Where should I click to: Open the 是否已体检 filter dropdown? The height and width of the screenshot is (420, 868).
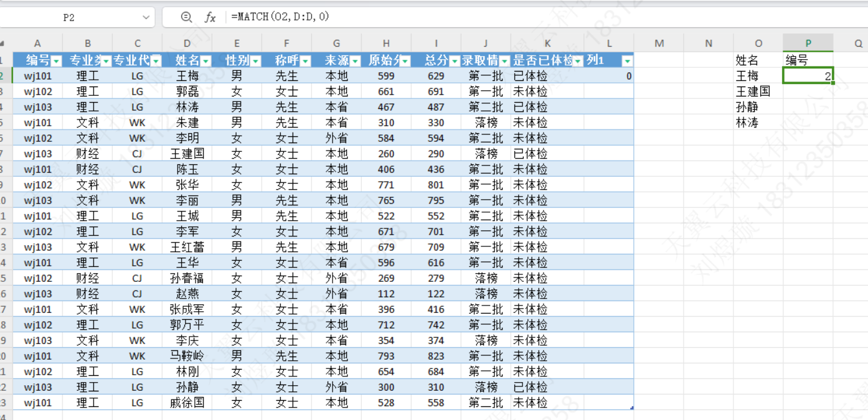578,61
